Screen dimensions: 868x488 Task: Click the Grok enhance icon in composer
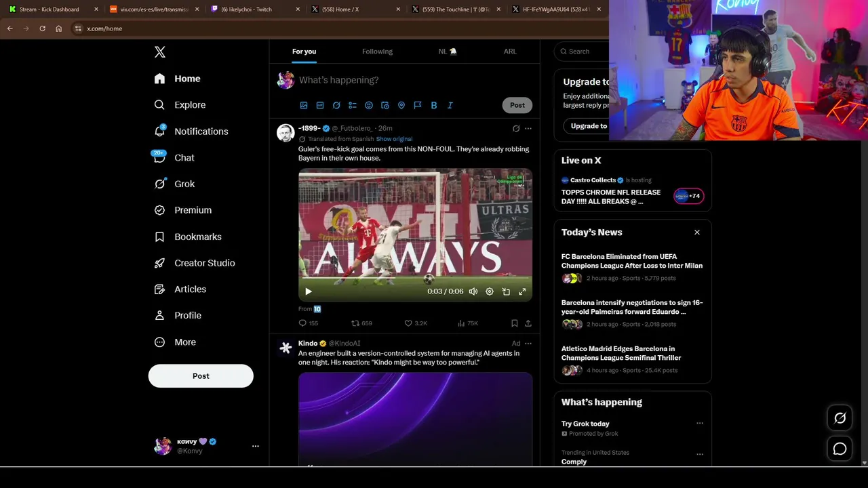click(336, 105)
